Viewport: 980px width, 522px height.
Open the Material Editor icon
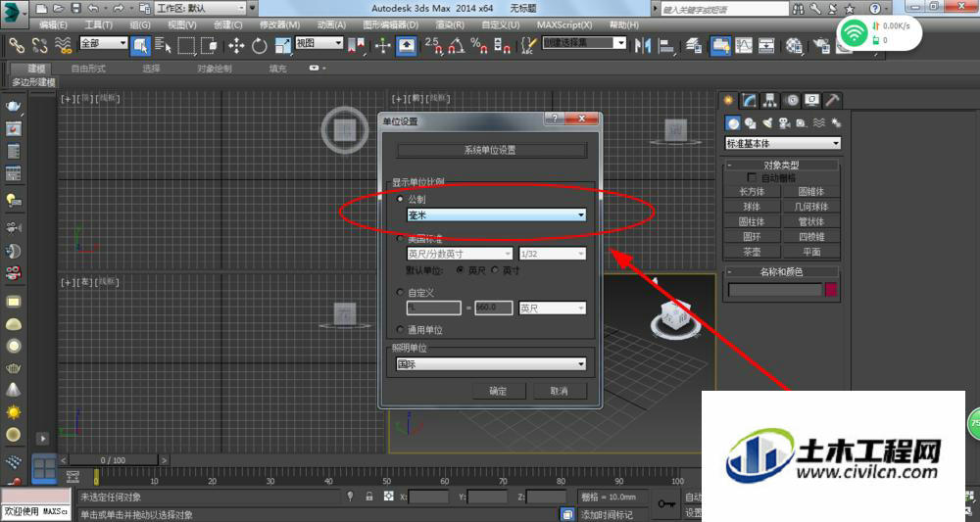[794, 45]
